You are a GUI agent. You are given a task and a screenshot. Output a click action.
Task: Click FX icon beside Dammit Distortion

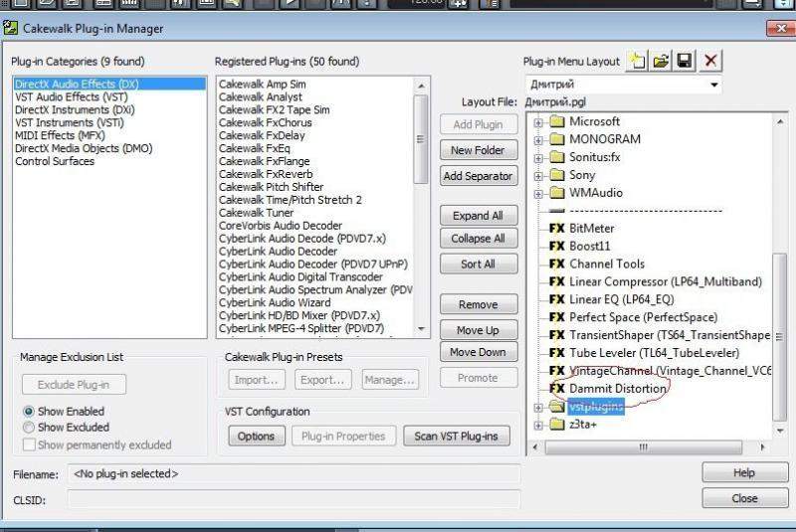pyautogui.click(x=557, y=389)
